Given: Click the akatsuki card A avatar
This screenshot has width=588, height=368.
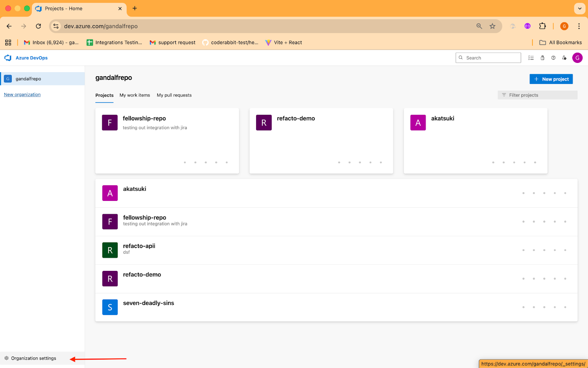Looking at the screenshot, I should pyautogui.click(x=418, y=123).
